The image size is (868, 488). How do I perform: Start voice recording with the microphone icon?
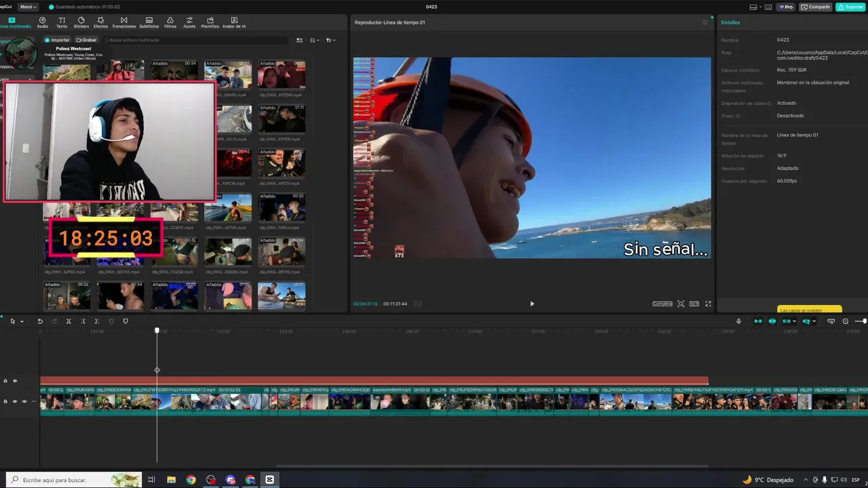coord(739,321)
